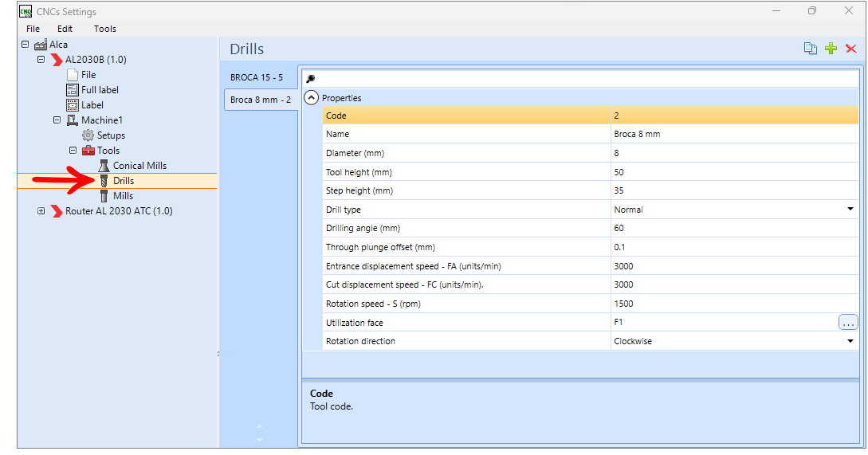Edit the Rotation speed value 1500
The height and width of the screenshot is (455, 868).
[735, 304]
